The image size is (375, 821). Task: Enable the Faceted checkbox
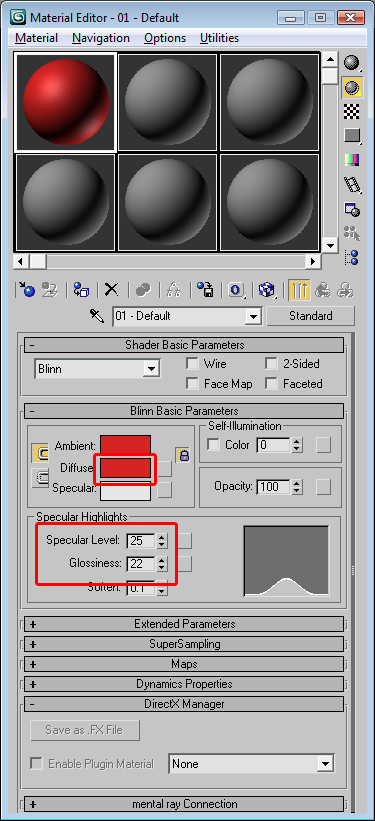click(x=271, y=384)
